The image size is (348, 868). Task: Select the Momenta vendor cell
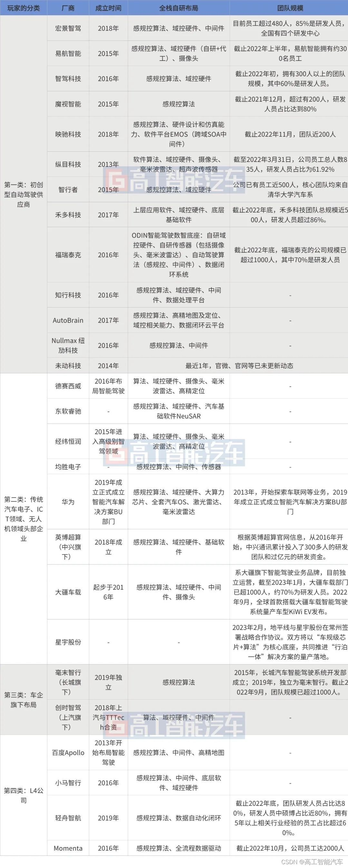pos(68,848)
